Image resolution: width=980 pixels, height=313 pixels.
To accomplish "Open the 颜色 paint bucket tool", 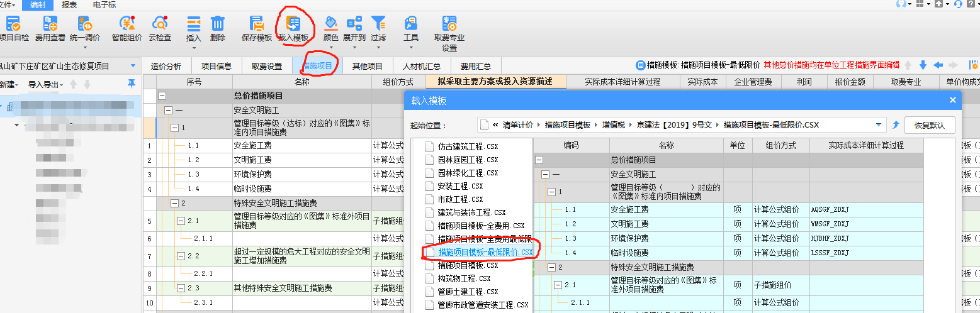I will coord(330,24).
